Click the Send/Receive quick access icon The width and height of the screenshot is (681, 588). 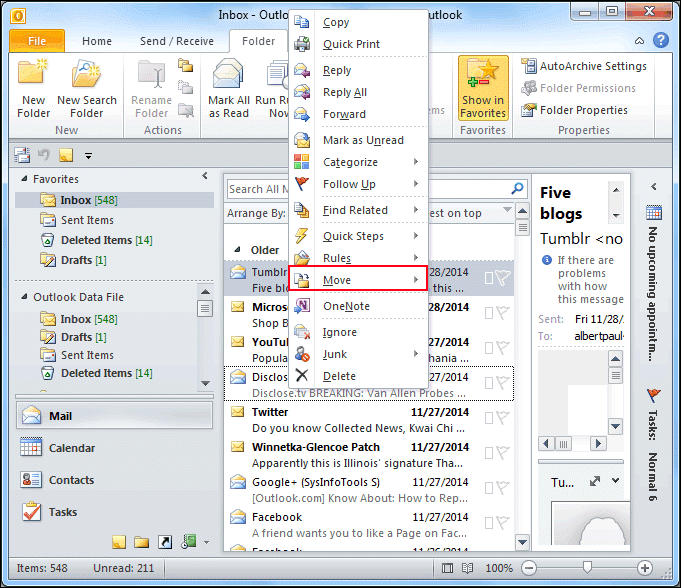pyautogui.click(x=22, y=155)
